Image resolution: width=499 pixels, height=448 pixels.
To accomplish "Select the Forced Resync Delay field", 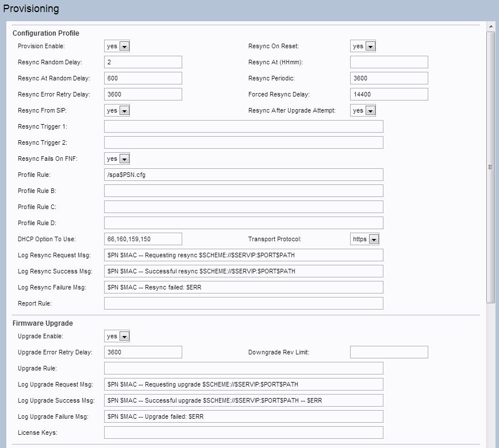I will (x=389, y=94).
